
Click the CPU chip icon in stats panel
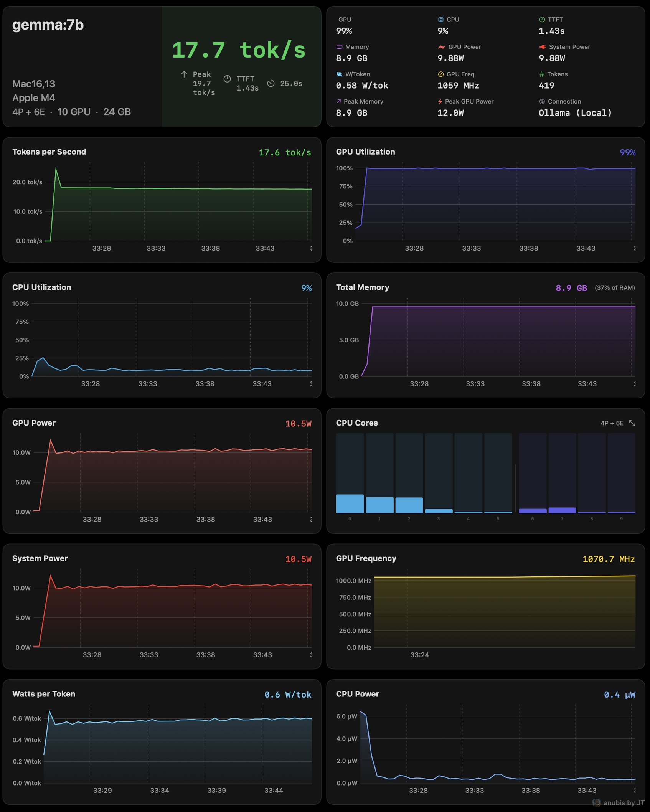440,20
